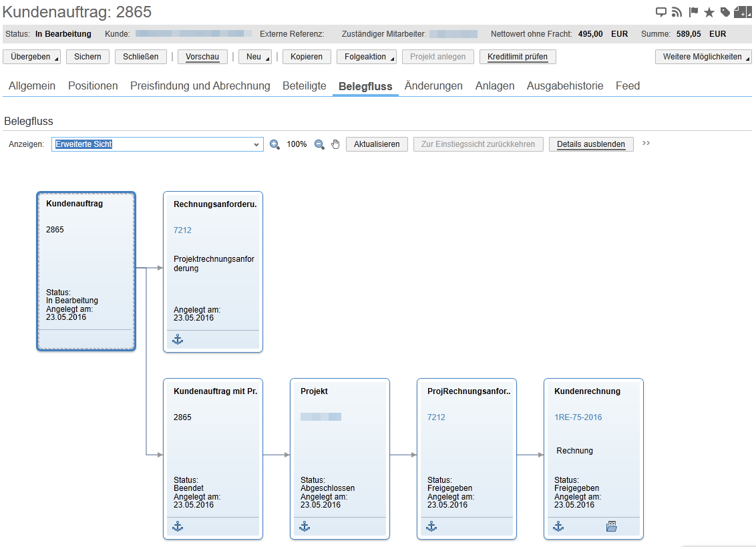Click the Sichern button
This screenshot has height=547, width=756.
(x=87, y=57)
